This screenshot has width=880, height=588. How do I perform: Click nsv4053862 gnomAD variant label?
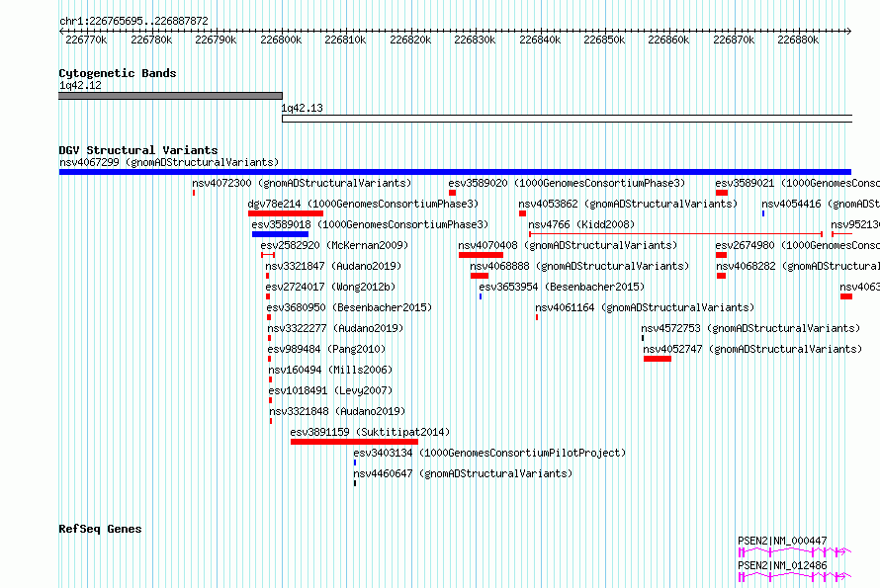click(x=628, y=204)
